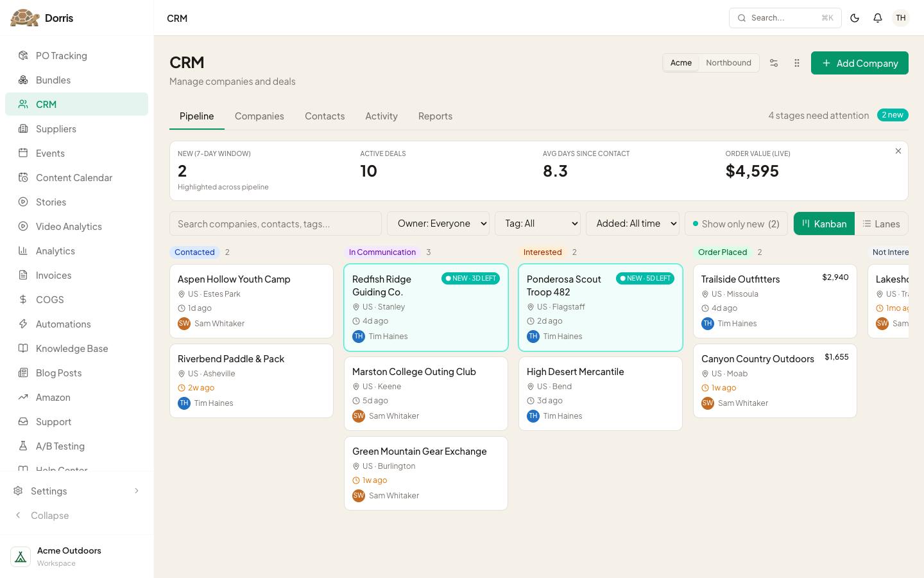Navigate to Invoices
The height and width of the screenshot is (578, 924).
coord(76,275)
